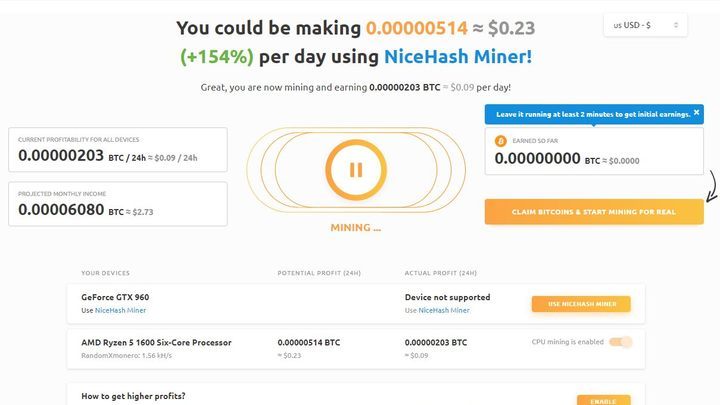Screen dimensions: 720x405
Task: Open the USD currency dropdown
Action: pos(645,25)
